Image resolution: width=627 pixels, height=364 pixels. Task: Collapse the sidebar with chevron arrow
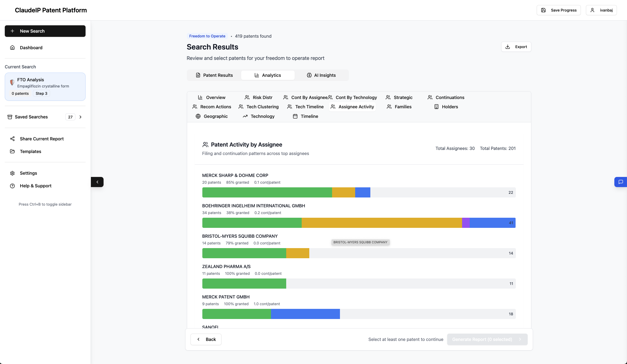(x=97, y=182)
